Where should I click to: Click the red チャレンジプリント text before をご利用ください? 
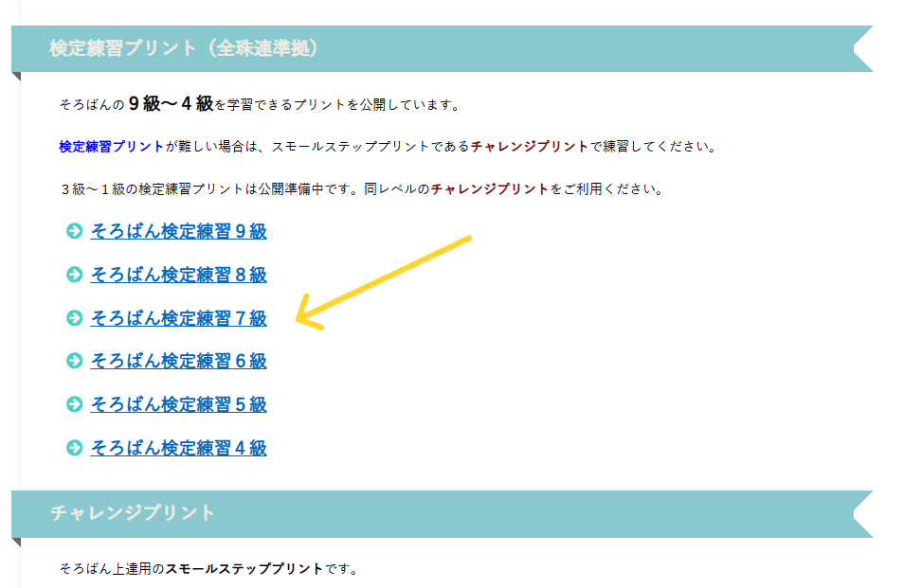[490, 189]
